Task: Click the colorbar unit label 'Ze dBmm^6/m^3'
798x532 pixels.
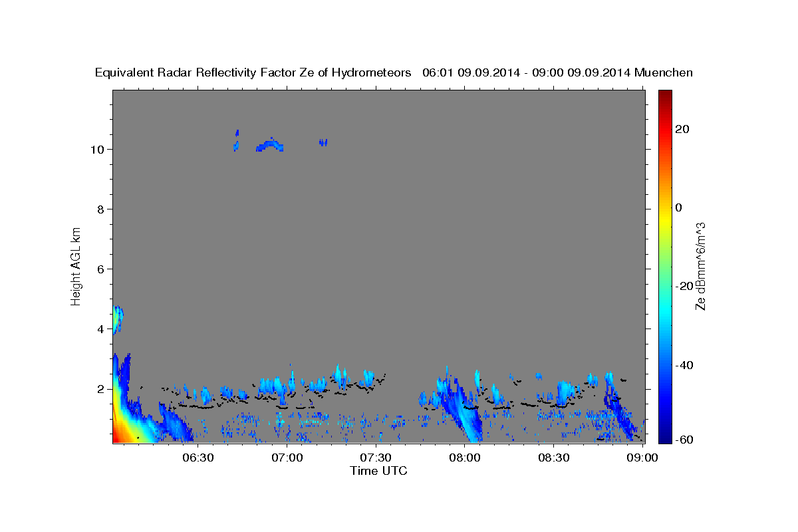Action: [x=700, y=266]
